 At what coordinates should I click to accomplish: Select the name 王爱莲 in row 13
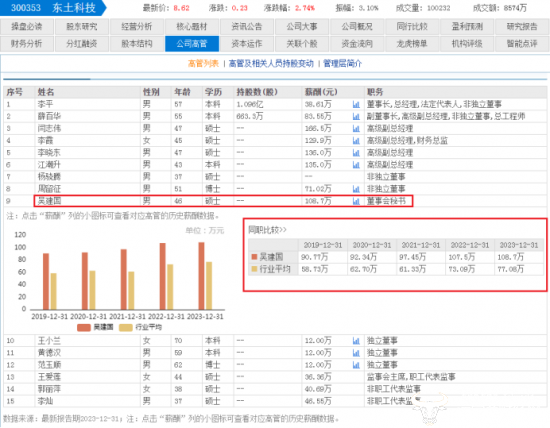click(49, 377)
